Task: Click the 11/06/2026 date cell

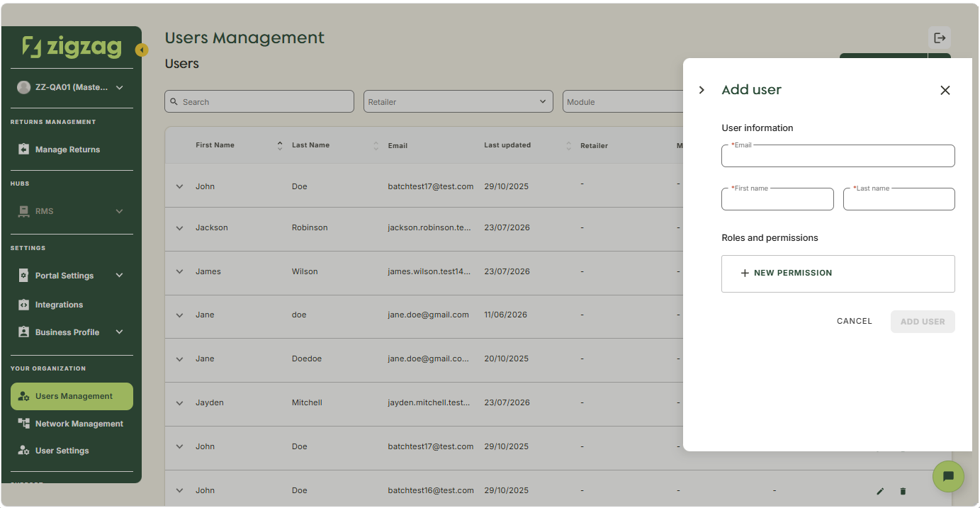Action: pos(505,315)
